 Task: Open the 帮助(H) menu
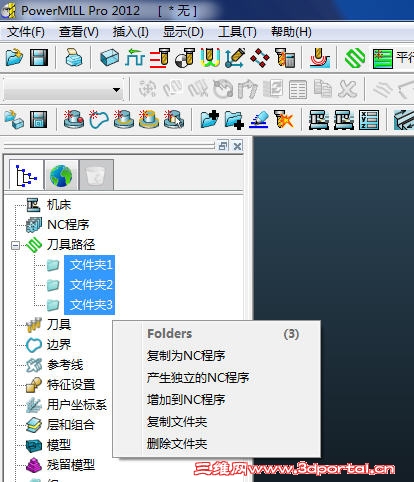pos(291,32)
